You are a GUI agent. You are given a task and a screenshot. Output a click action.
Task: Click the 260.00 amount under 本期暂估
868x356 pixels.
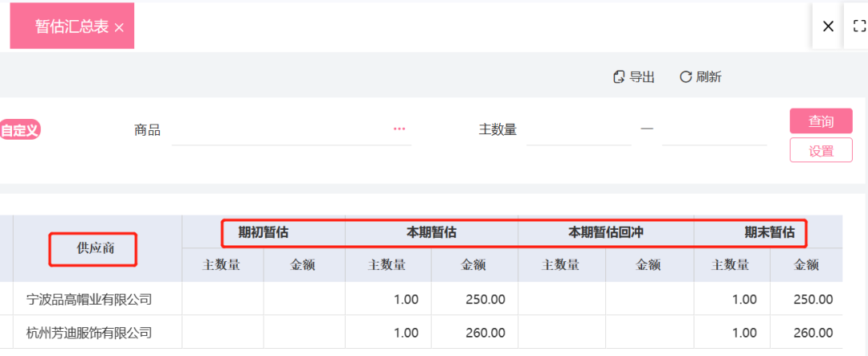click(485, 333)
